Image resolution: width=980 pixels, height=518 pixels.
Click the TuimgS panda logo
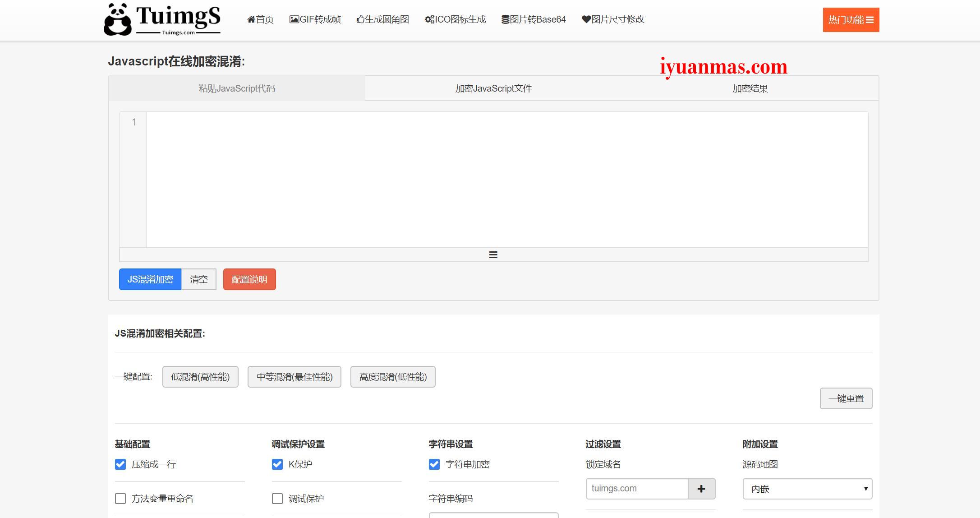click(x=162, y=19)
